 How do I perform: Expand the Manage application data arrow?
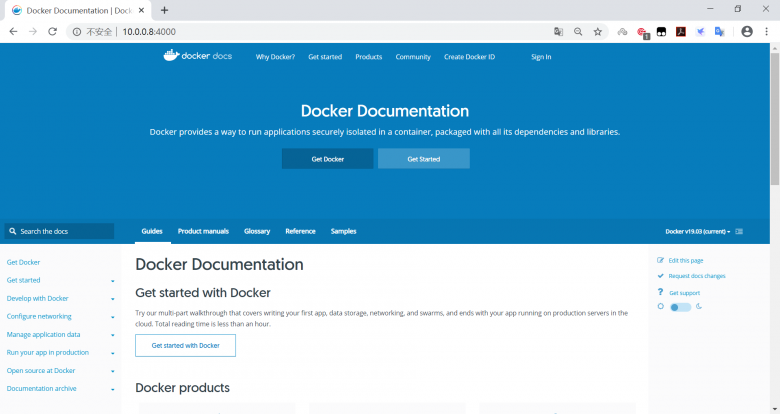coord(113,335)
